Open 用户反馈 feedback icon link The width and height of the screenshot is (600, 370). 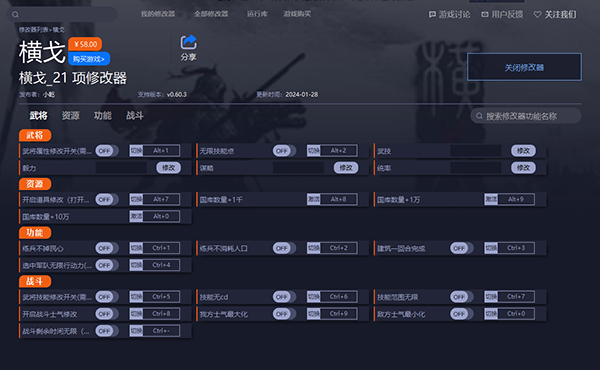pos(485,15)
